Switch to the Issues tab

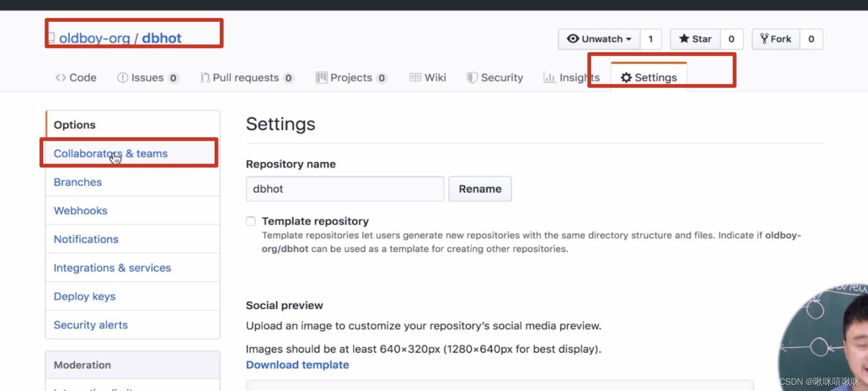(x=148, y=78)
